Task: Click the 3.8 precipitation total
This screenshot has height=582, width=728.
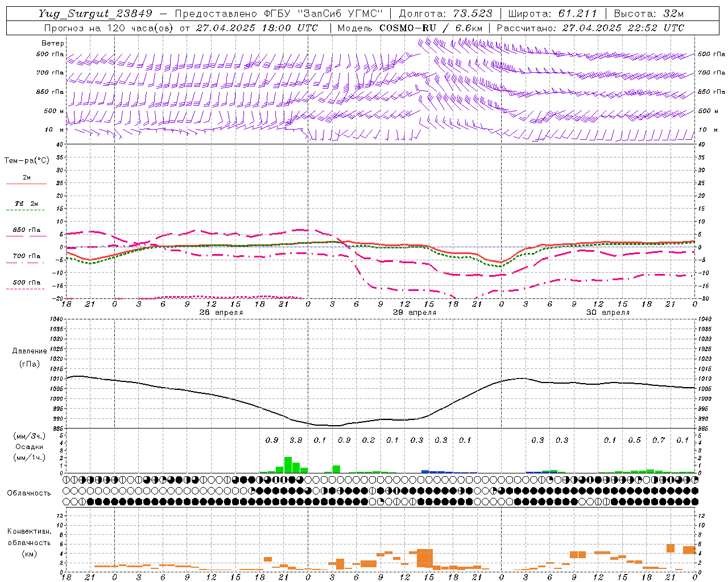Action: (296, 440)
